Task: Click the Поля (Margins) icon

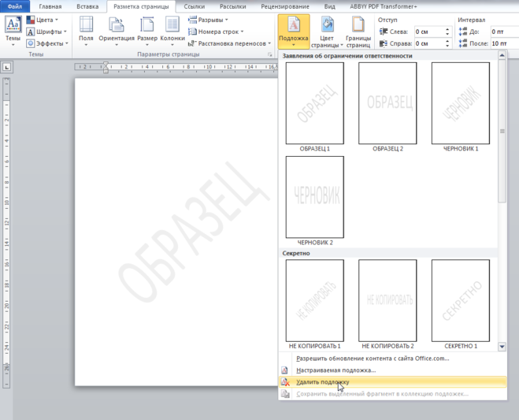Action: [86, 31]
